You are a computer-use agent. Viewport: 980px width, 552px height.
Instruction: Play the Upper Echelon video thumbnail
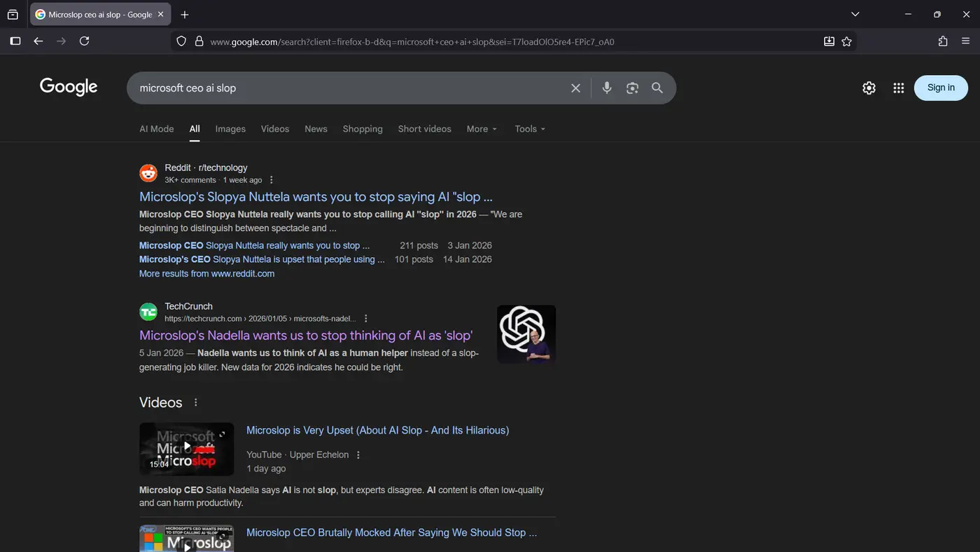186,446
